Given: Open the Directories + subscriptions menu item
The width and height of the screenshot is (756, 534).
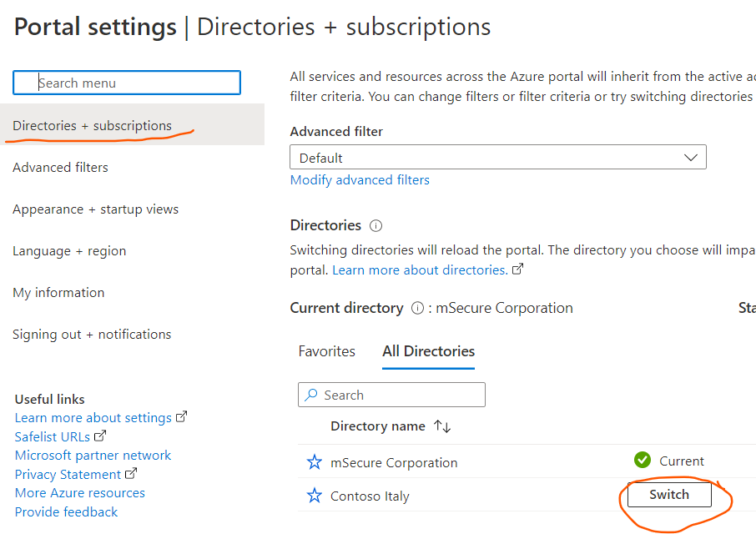Looking at the screenshot, I should pyautogui.click(x=93, y=126).
